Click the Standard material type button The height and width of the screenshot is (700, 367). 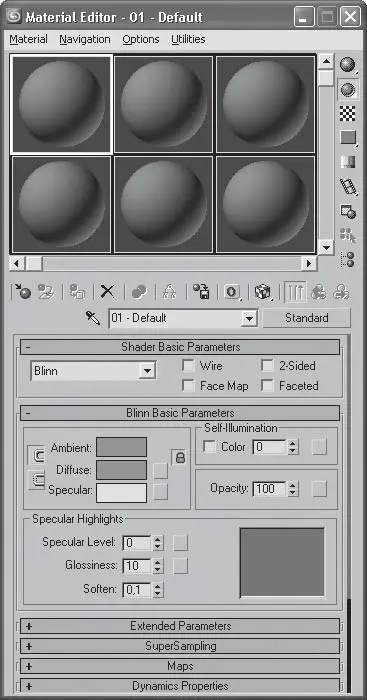(x=307, y=318)
